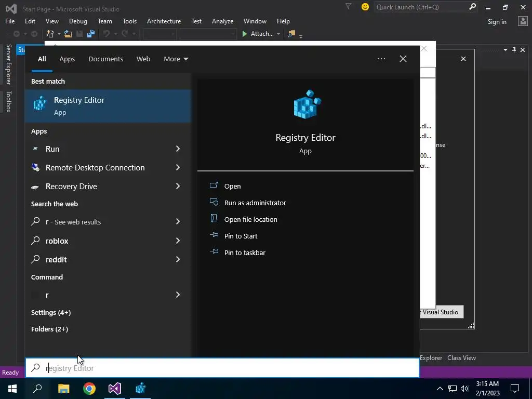This screenshot has width=532, height=399.
Task: Click the Pin to taskbar pin icon
Action: tap(214, 251)
